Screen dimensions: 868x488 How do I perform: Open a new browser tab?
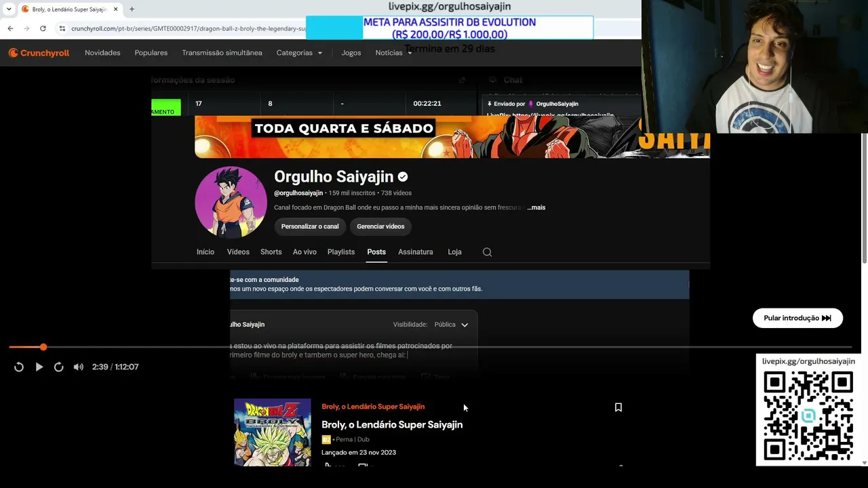(x=132, y=9)
